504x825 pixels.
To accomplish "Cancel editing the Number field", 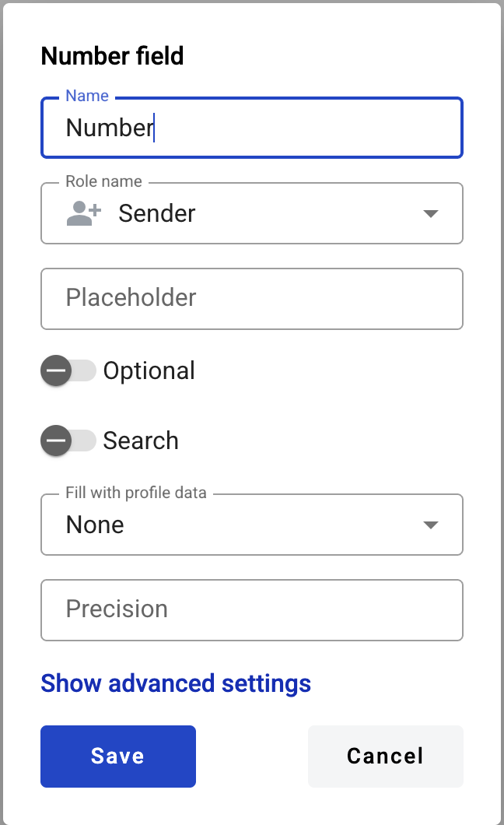I will tap(385, 756).
